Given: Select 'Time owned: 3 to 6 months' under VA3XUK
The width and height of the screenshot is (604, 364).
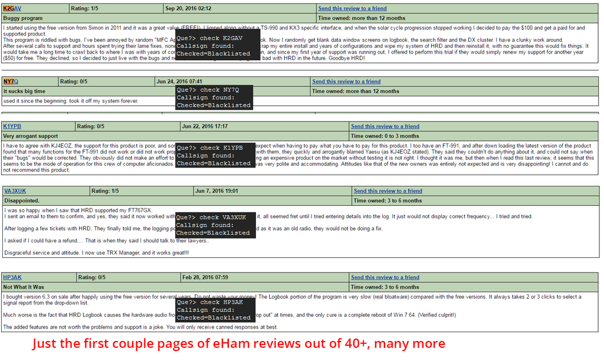Looking at the screenshot, I should [388, 201].
